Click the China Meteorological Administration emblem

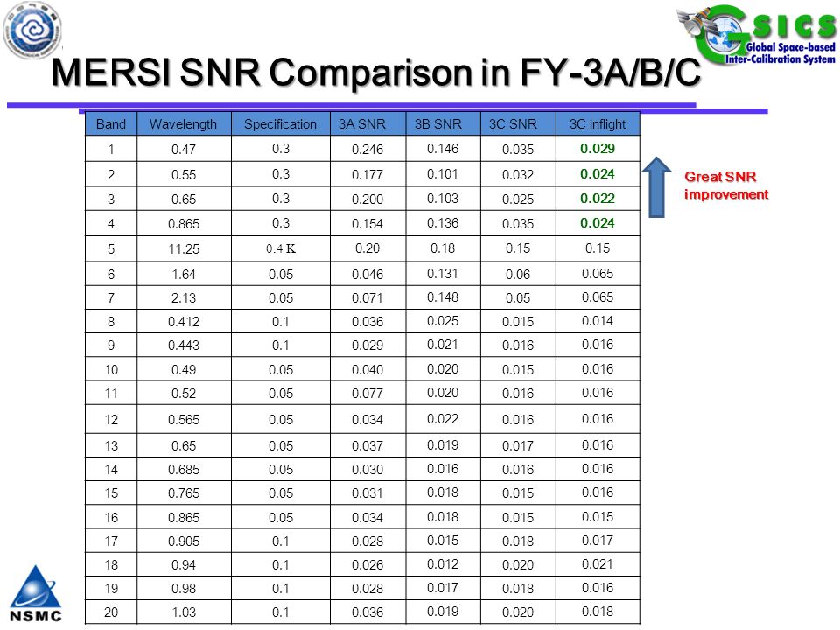[x=32, y=30]
